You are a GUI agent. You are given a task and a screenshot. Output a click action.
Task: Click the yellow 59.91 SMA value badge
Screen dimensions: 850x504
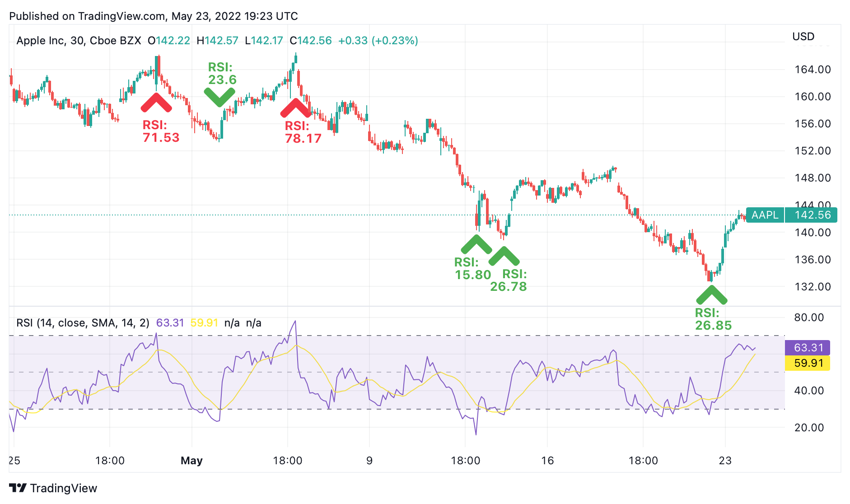(x=808, y=363)
